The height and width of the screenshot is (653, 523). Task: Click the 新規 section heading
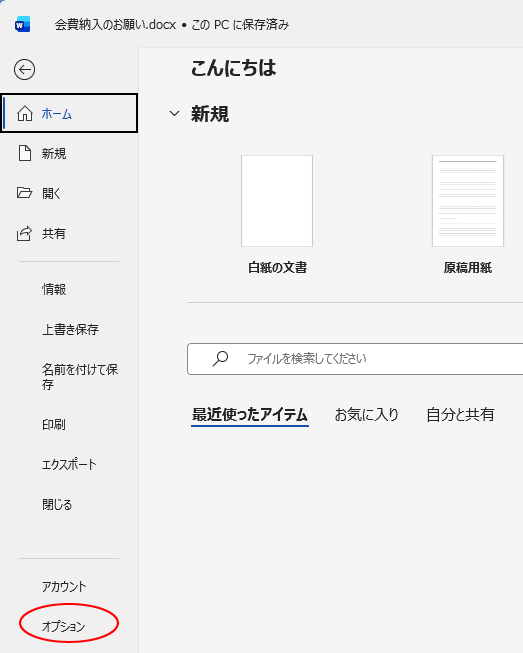210,114
